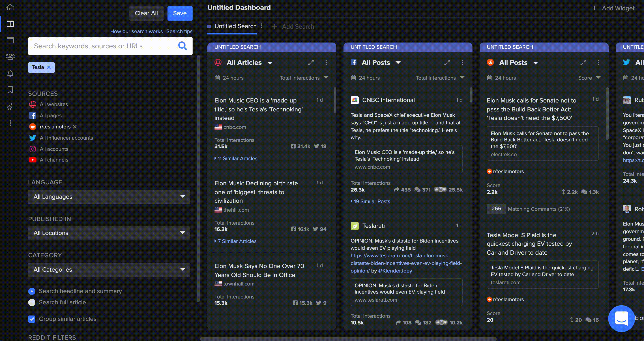Viewport: 644px width, 341px height.
Task: Open the All Locations dropdown
Action: pos(109,233)
